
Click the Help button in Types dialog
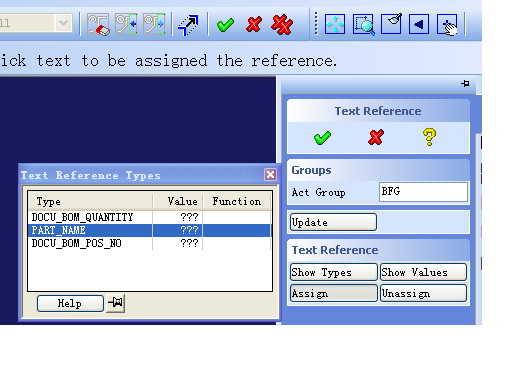click(70, 304)
